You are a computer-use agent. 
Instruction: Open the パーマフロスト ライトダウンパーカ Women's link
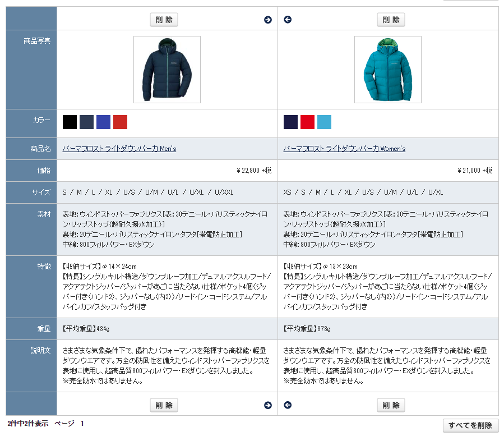(x=344, y=149)
